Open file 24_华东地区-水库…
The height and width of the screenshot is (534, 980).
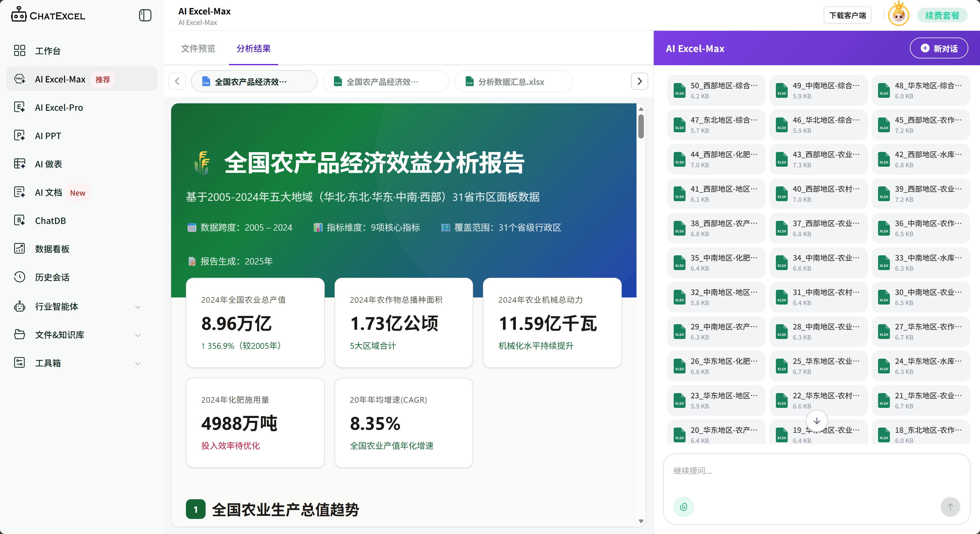pyautogui.click(x=920, y=366)
